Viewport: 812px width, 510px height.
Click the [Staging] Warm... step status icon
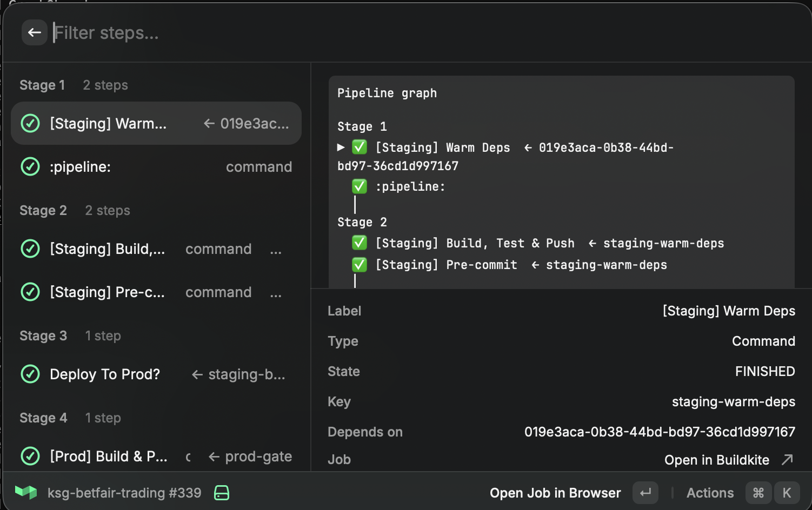coord(30,123)
